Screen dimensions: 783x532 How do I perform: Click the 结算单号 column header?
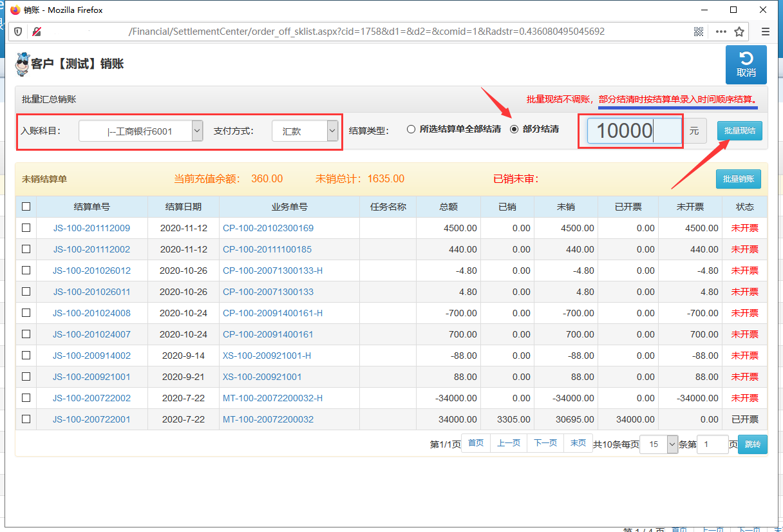pos(92,207)
